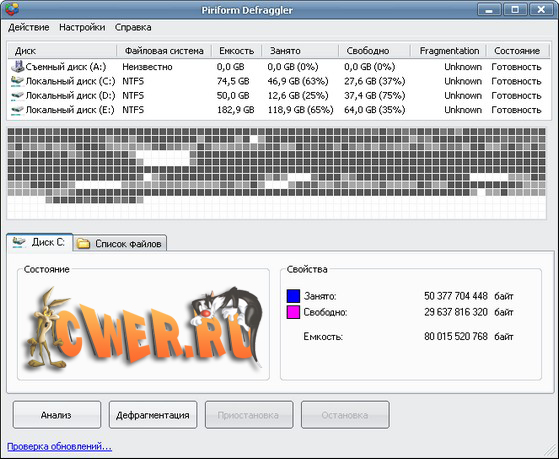This screenshot has height=459, width=559.
Task: Click the Дефрагментация button
Action: click(x=153, y=415)
